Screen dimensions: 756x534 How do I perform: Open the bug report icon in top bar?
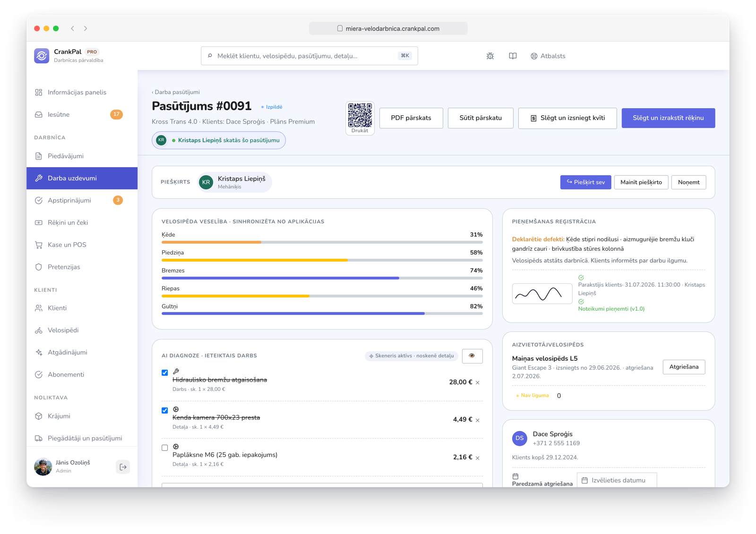[x=490, y=56]
